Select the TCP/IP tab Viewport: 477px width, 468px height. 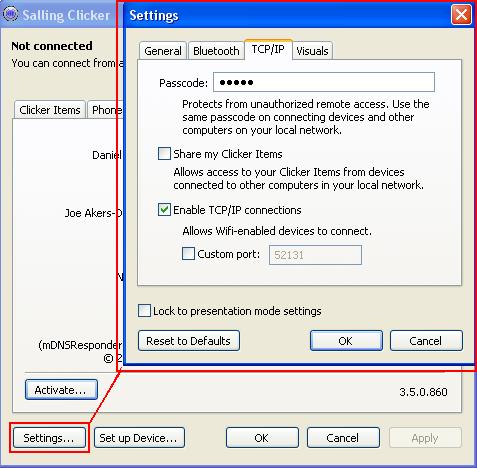pos(268,49)
